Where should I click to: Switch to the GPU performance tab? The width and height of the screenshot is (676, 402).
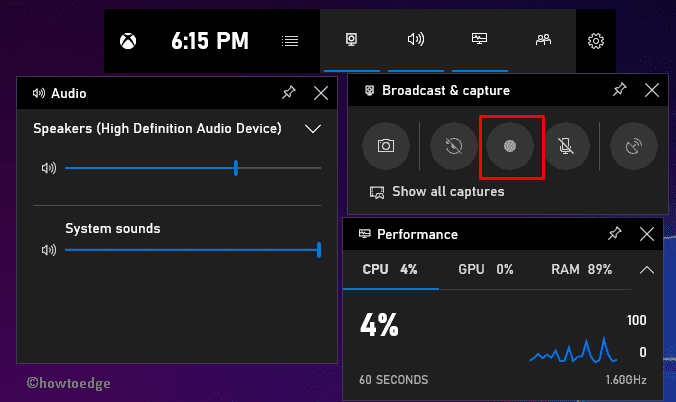click(x=485, y=269)
